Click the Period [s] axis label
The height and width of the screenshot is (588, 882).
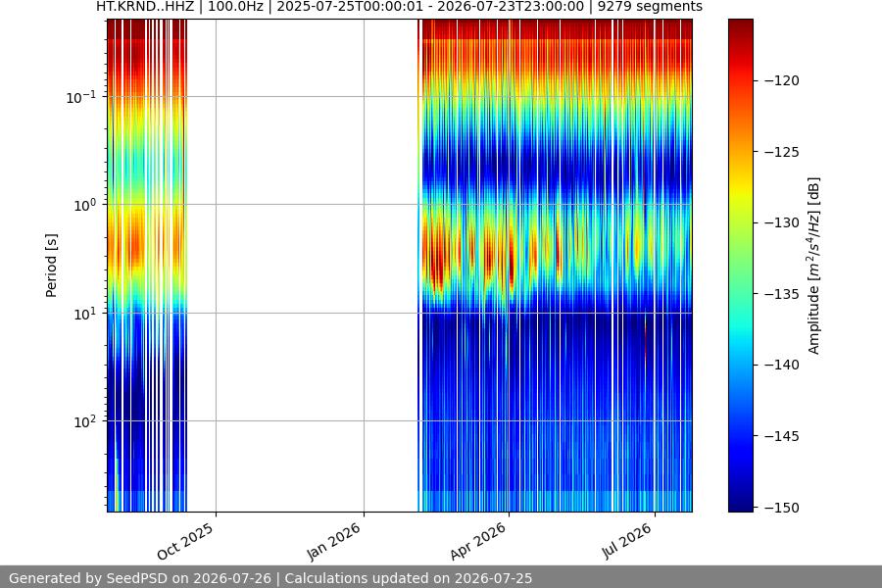click(x=51, y=266)
